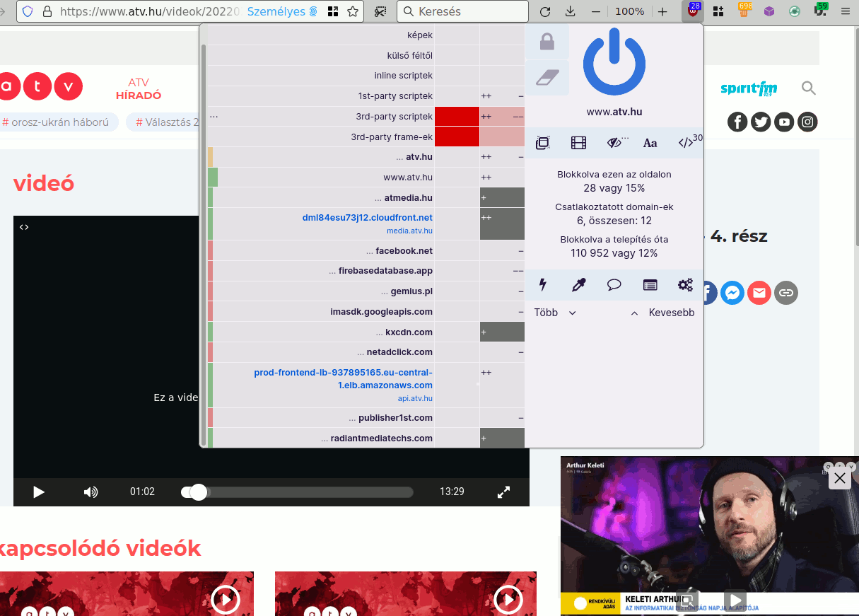The image size is (859, 616).
Task: Share the video via the Messenger icon
Action: (732, 293)
